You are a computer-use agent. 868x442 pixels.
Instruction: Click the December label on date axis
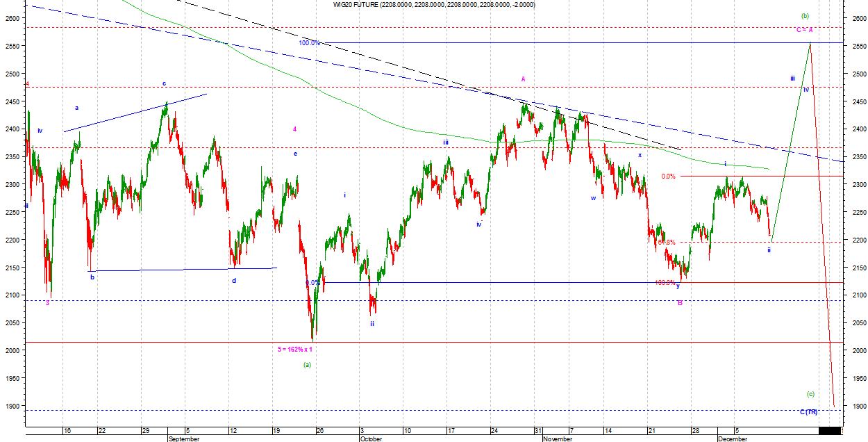coord(732,439)
